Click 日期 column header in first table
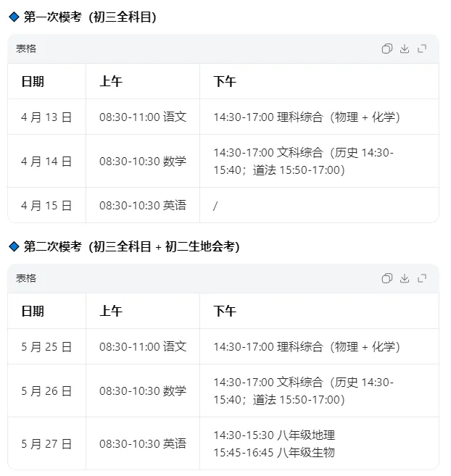 (33, 81)
